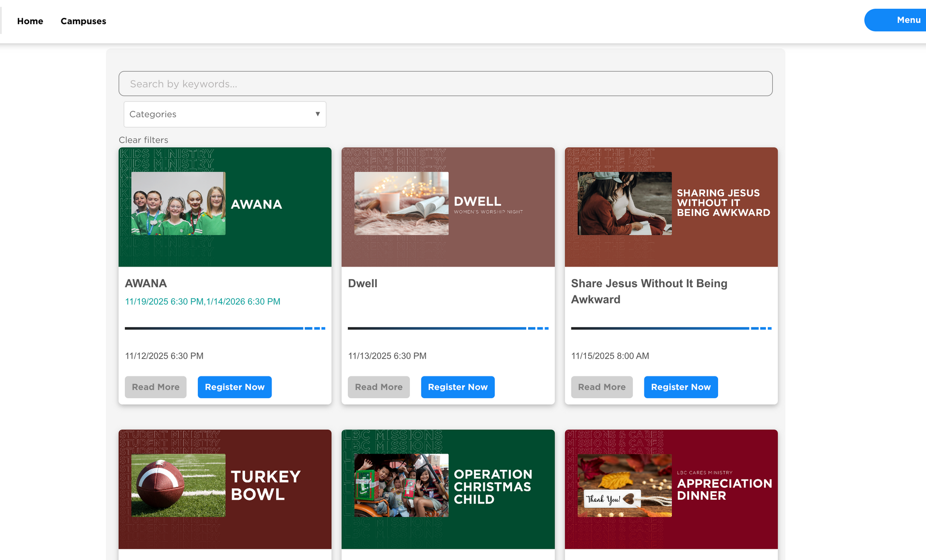Read More about Share Jesus Without It Being Awkward
The height and width of the screenshot is (560, 926).
[x=601, y=387]
